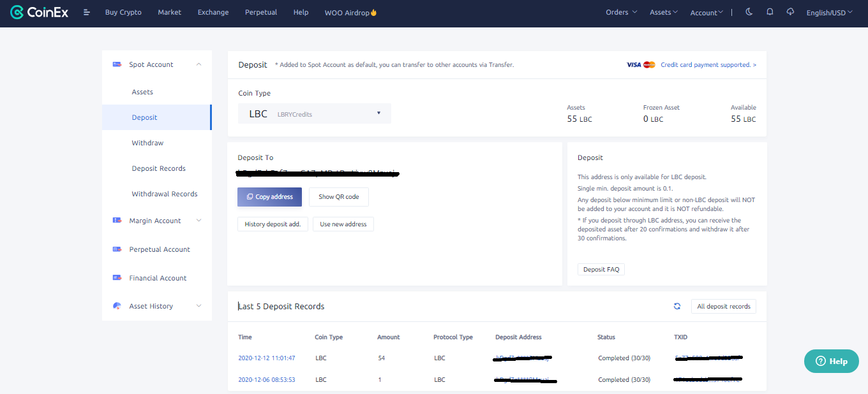Toggle dark mode moon icon
868x394 pixels.
[749, 12]
